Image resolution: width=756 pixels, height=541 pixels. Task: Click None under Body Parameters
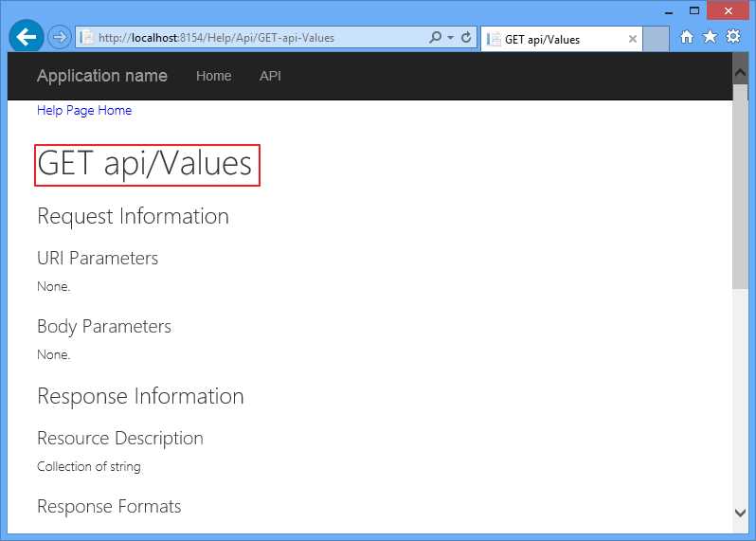(x=53, y=355)
